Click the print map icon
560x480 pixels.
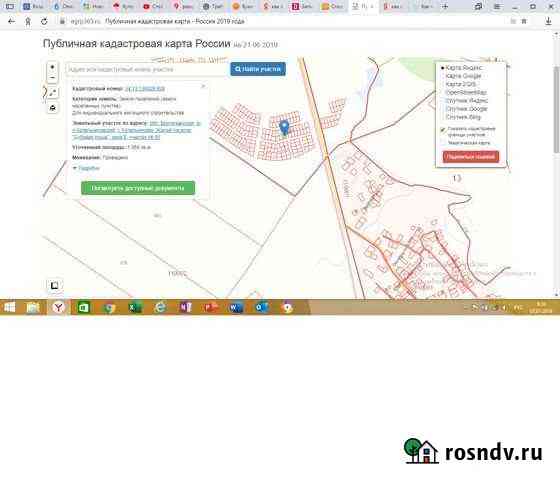point(52,108)
